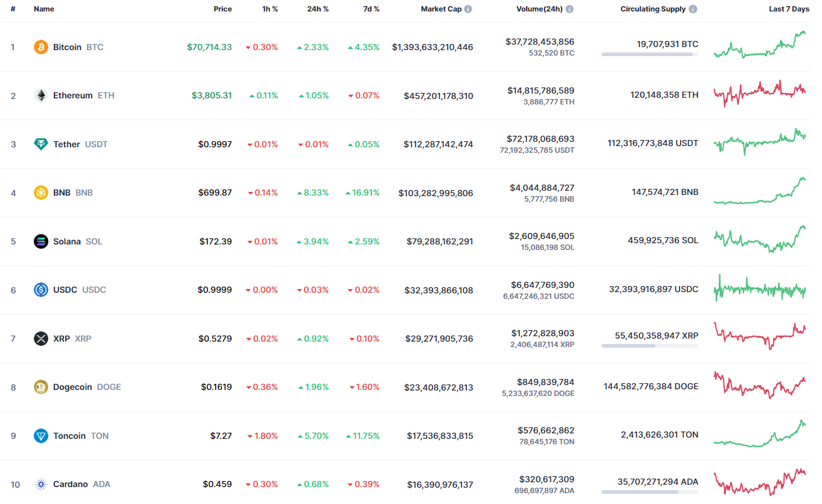Click the Circulating Supply info icon
The image size is (822, 504).
point(693,9)
